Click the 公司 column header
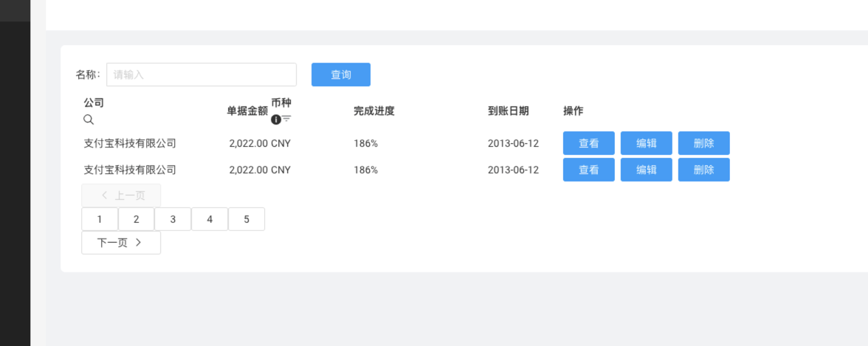The height and width of the screenshot is (346, 868). (x=94, y=103)
